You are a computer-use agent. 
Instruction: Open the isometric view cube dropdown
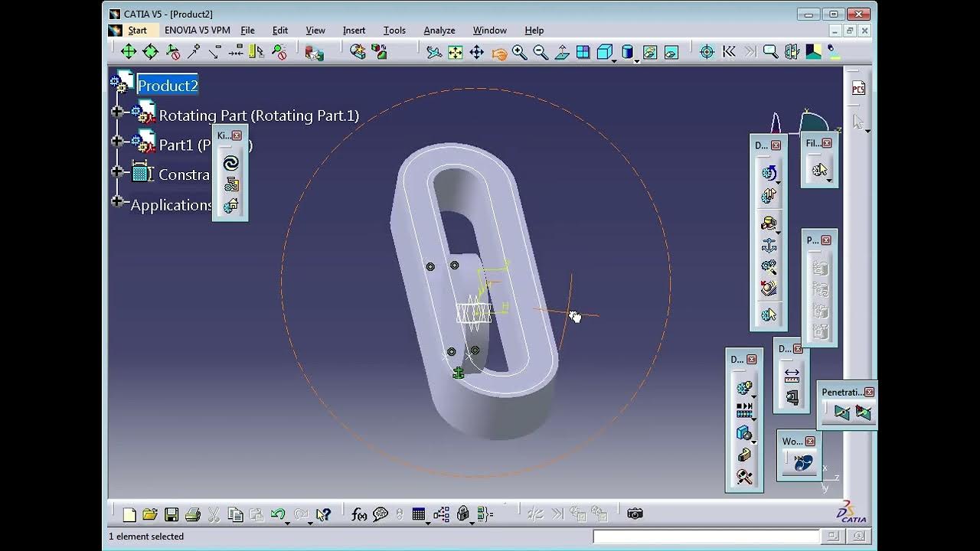614,60
